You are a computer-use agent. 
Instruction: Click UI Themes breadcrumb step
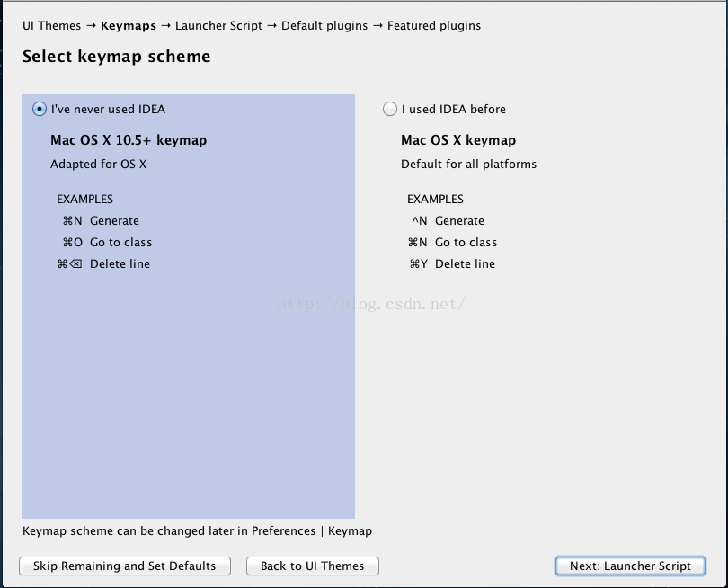coord(51,25)
